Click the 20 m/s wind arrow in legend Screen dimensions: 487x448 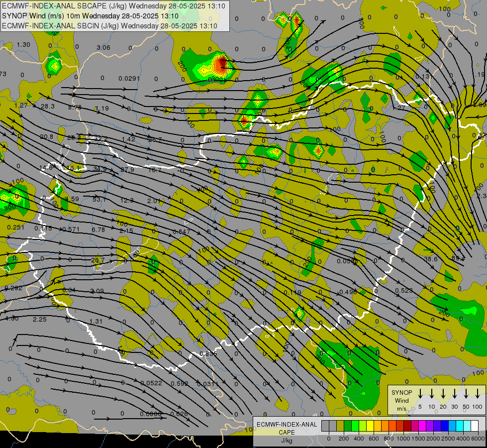(443, 394)
